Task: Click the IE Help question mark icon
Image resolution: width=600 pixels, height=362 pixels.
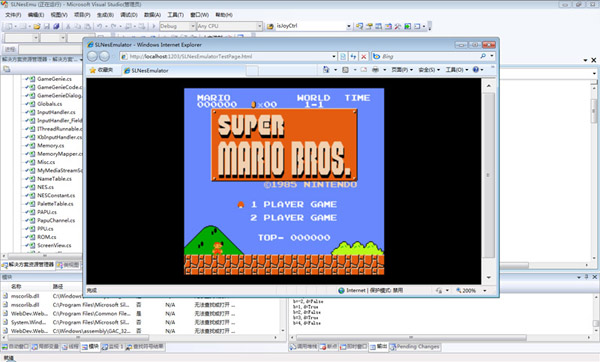Action: pyautogui.click(x=476, y=70)
